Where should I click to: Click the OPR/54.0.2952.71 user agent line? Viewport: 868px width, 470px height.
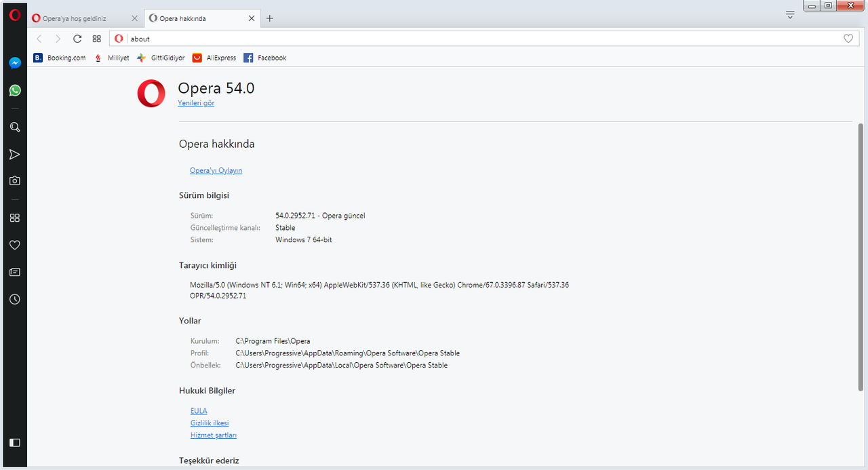click(x=218, y=296)
